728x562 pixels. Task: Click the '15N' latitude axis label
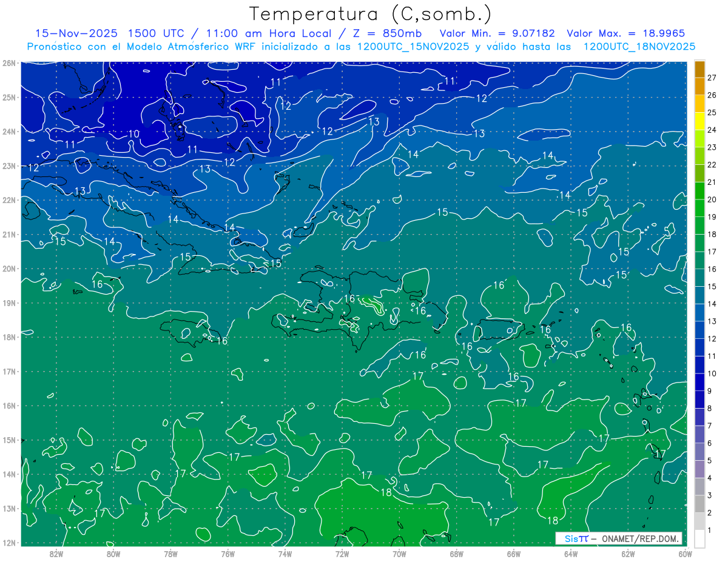click(8, 440)
